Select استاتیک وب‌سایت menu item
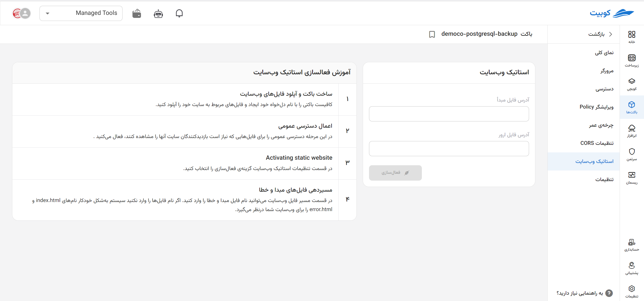The height and width of the screenshot is (301, 644). [584, 161]
